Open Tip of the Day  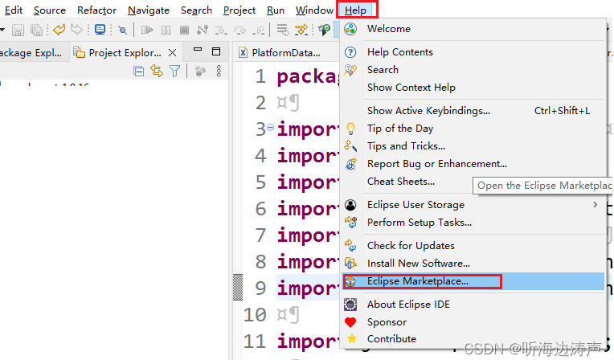coord(473,129)
